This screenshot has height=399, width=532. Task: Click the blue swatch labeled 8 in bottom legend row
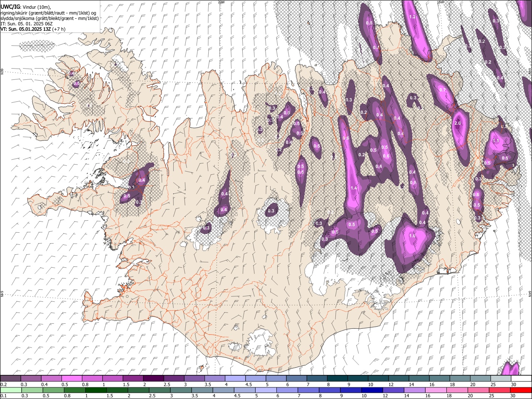[330, 390]
